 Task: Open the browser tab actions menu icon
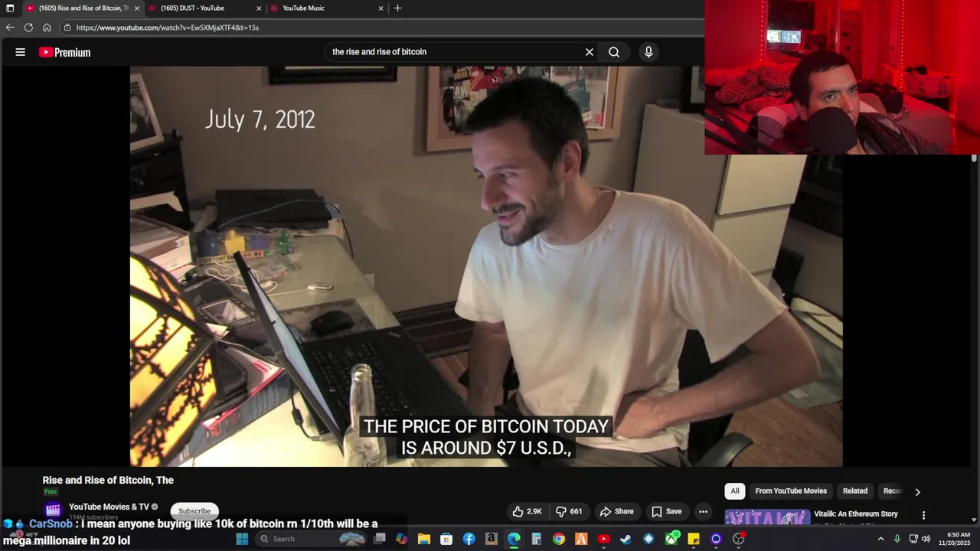pyautogui.click(x=10, y=8)
